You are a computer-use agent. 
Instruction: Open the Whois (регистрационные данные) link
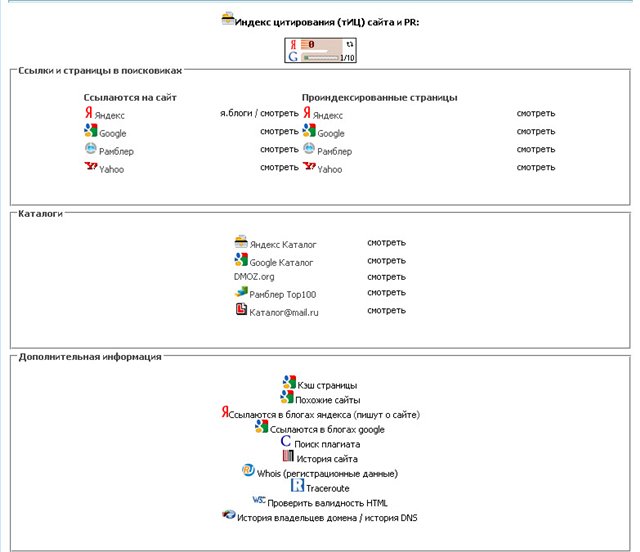pos(327,473)
